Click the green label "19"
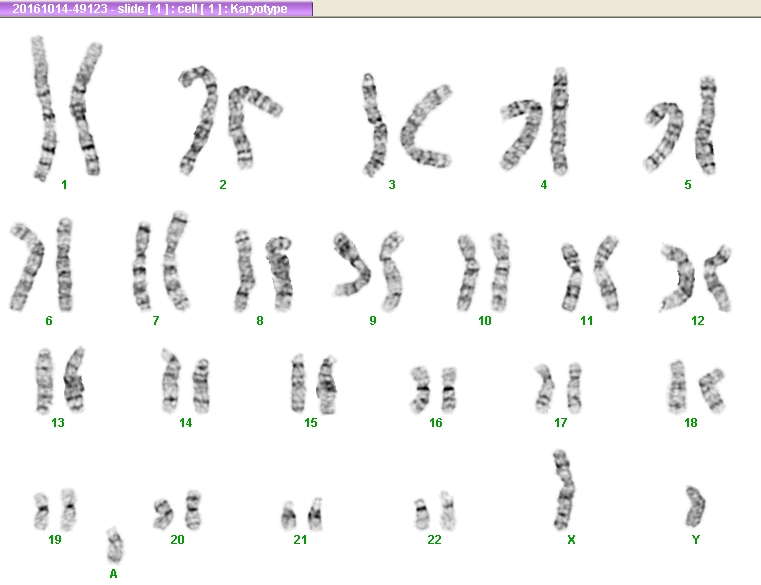 tap(55, 539)
